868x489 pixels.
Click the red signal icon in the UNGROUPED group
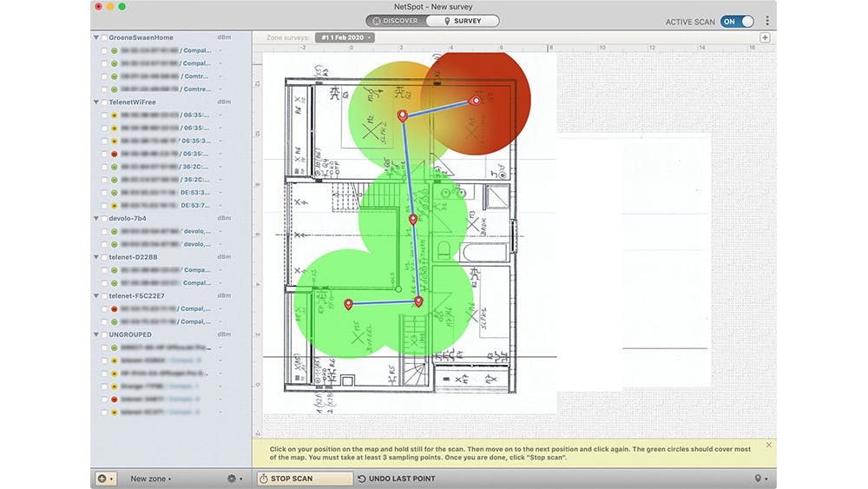(x=114, y=400)
